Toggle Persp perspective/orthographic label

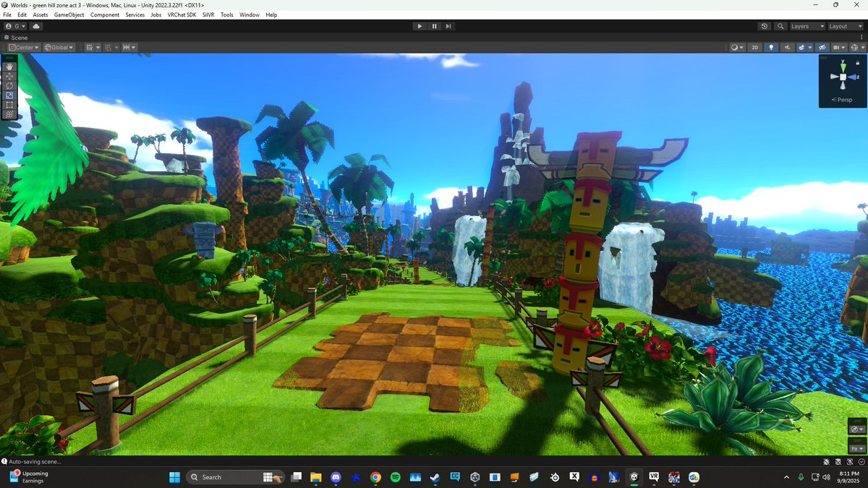pos(843,100)
